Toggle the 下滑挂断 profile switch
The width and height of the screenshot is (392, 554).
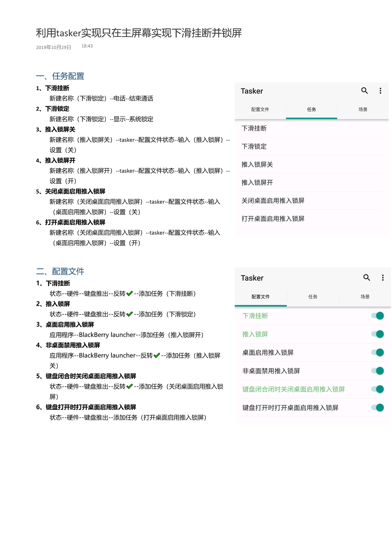378,316
